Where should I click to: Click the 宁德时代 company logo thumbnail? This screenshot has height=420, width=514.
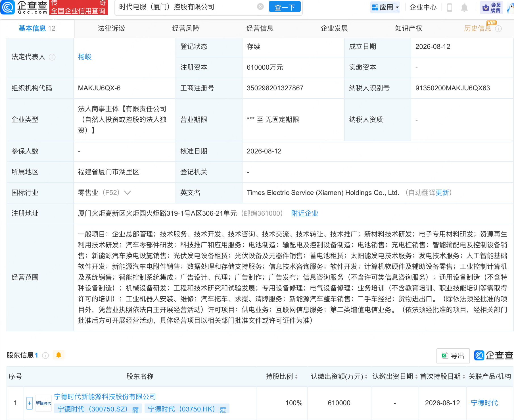tap(43, 403)
